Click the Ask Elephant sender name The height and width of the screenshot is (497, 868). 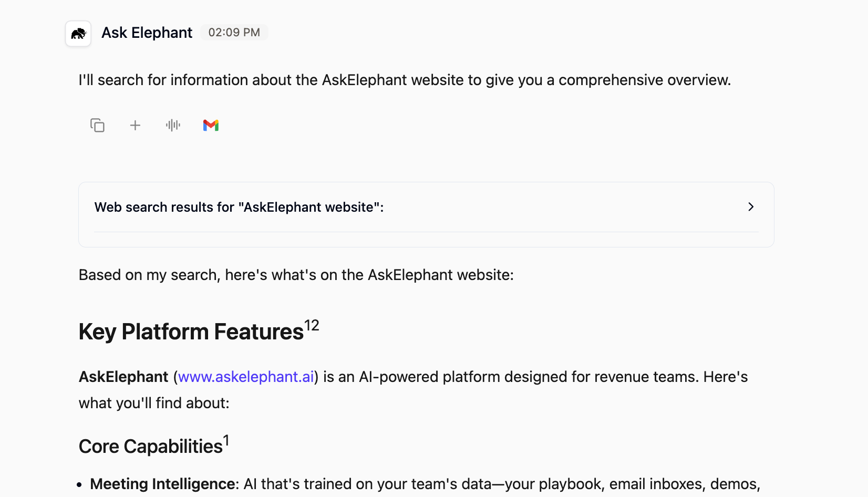pyautogui.click(x=147, y=33)
